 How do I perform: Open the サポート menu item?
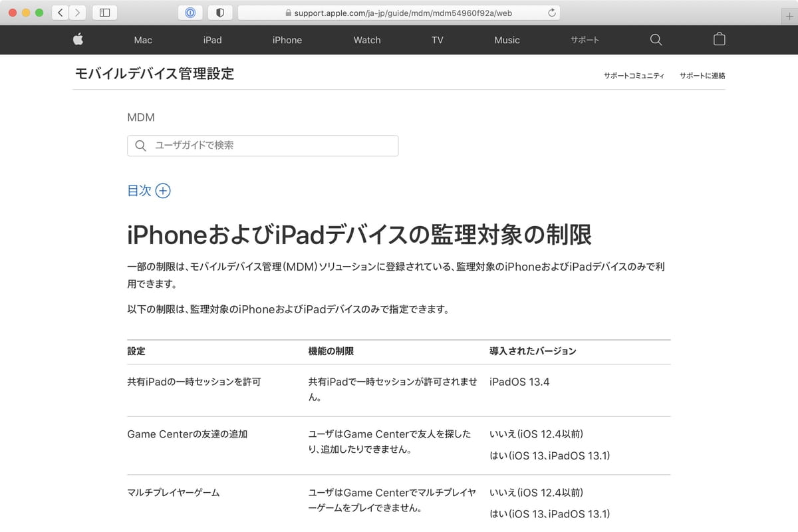585,40
